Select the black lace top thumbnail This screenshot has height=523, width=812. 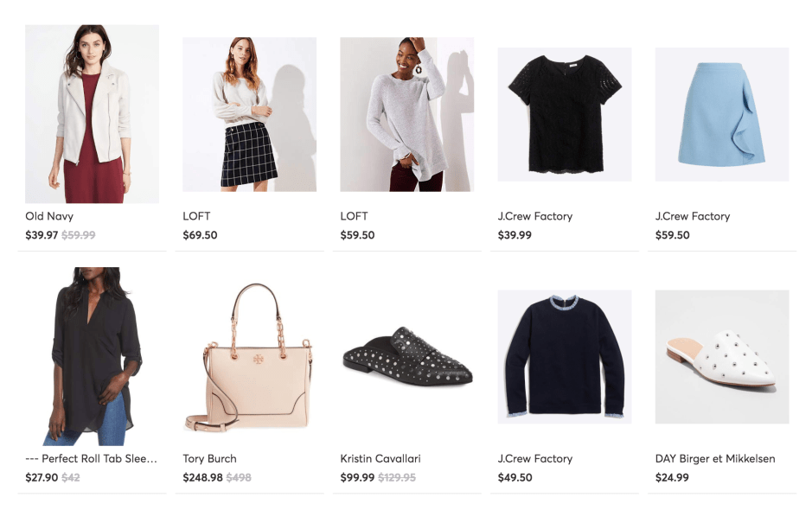tap(564, 114)
